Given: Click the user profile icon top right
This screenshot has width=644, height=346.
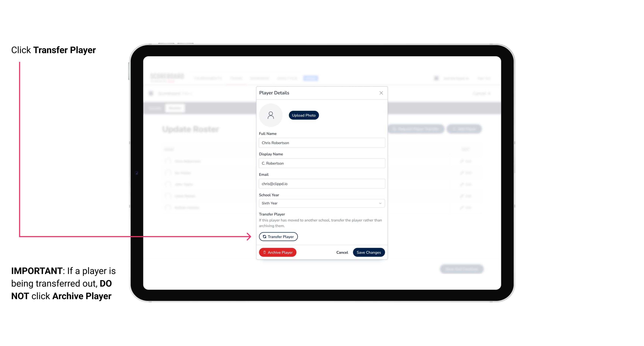Looking at the screenshot, I should [x=437, y=78].
